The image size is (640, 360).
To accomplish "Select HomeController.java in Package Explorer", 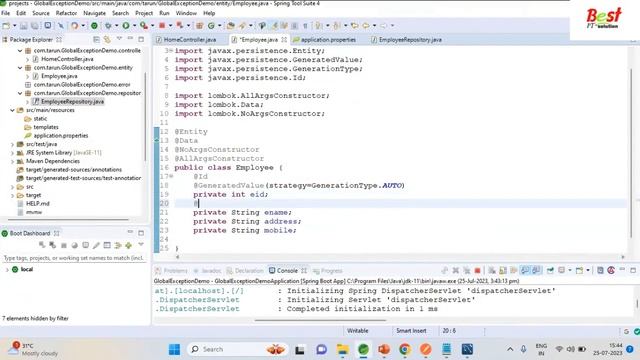I will [67, 59].
